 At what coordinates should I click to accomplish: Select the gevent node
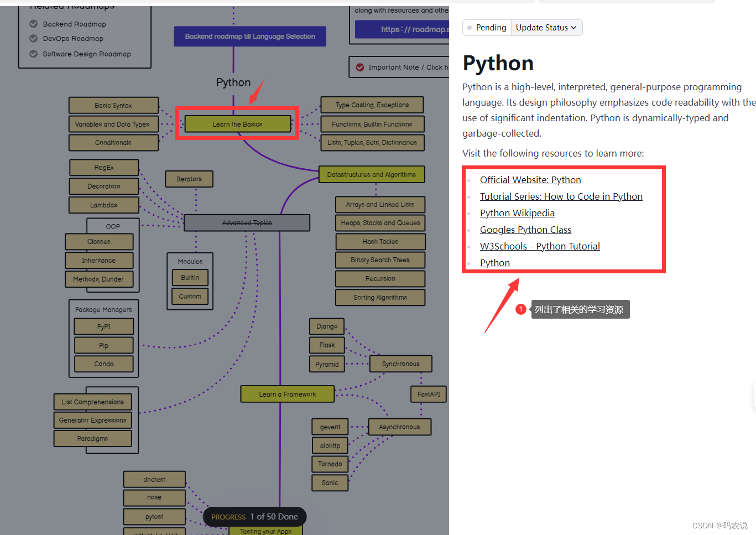tap(330, 427)
